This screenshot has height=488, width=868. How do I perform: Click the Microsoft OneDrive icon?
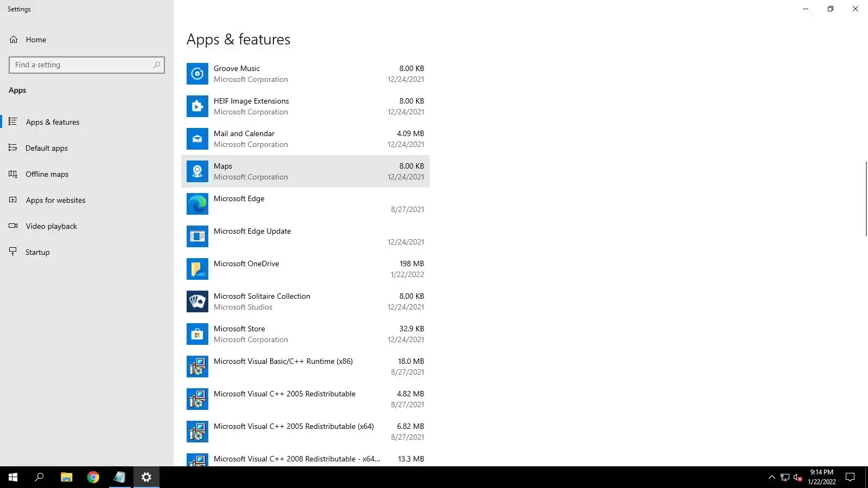[x=197, y=269]
